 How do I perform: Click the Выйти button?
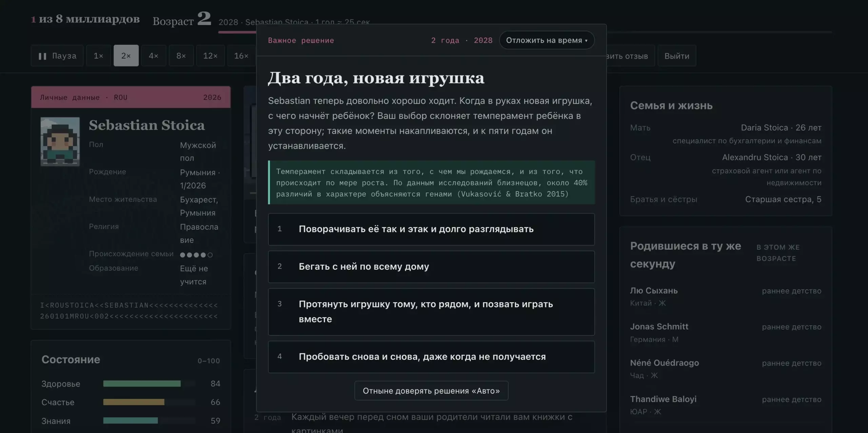pyautogui.click(x=677, y=56)
